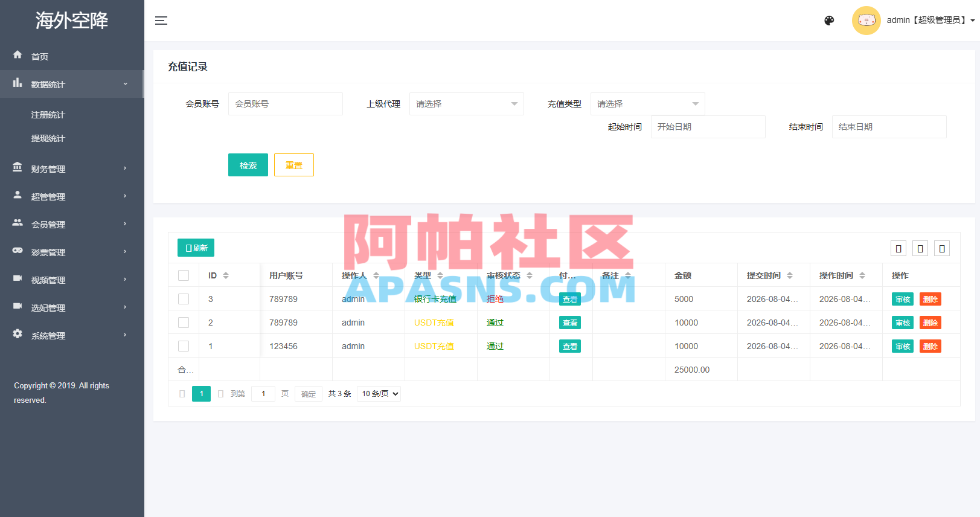Viewport: 980px width, 517px height.
Task: Click the bank icon for 财务管理
Action: coord(18,167)
